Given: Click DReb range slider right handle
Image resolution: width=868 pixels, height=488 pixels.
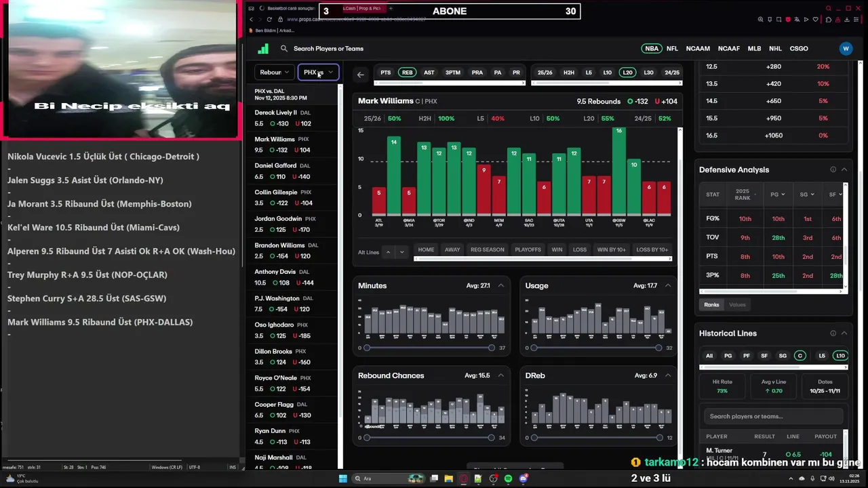Looking at the screenshot, I should pos(658,438).
